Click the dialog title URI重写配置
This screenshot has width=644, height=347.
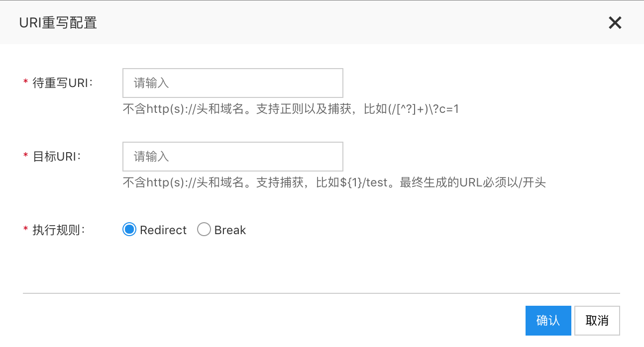tap(58, 23)
